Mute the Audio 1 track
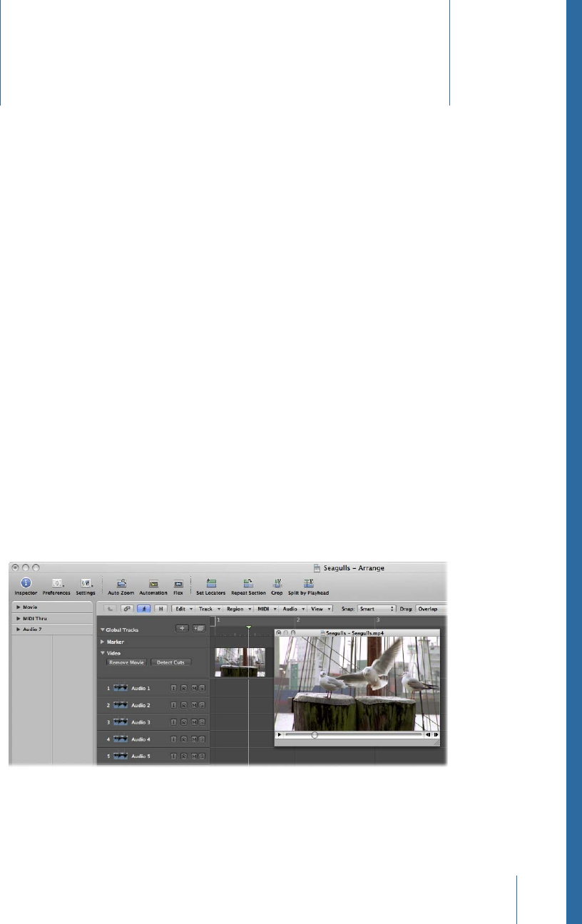582x924 pixels. [x=194, y=688]
